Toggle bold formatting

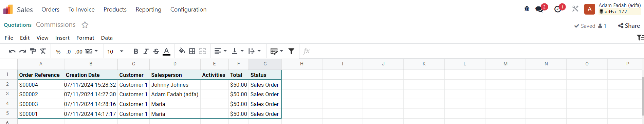click(x=136, y=51)
